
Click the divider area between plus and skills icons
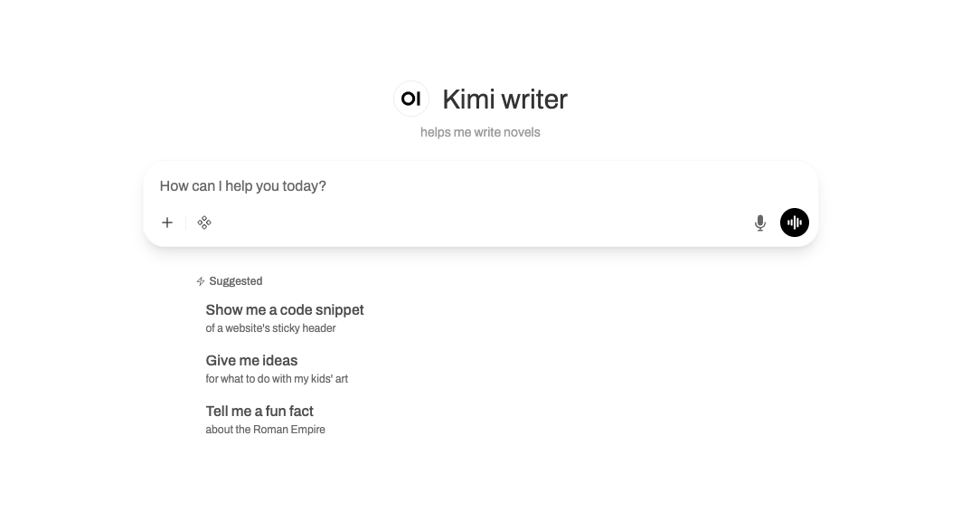tap(185, 223)
